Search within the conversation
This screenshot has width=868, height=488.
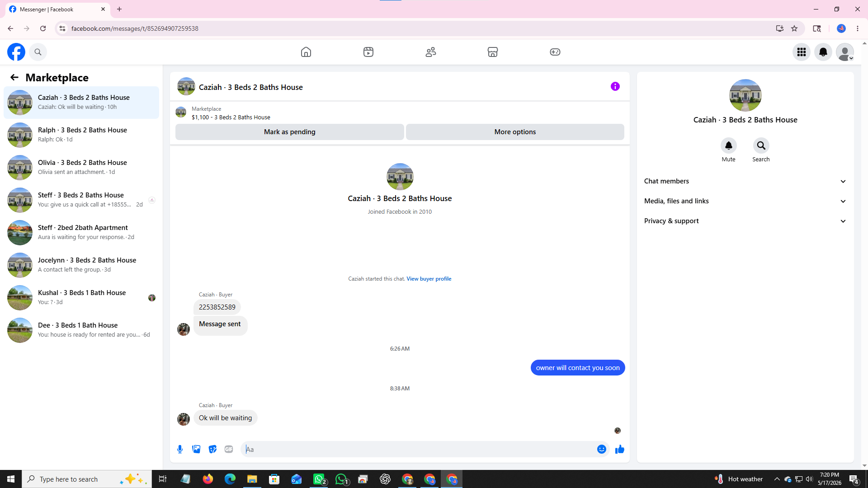[761, 145]
